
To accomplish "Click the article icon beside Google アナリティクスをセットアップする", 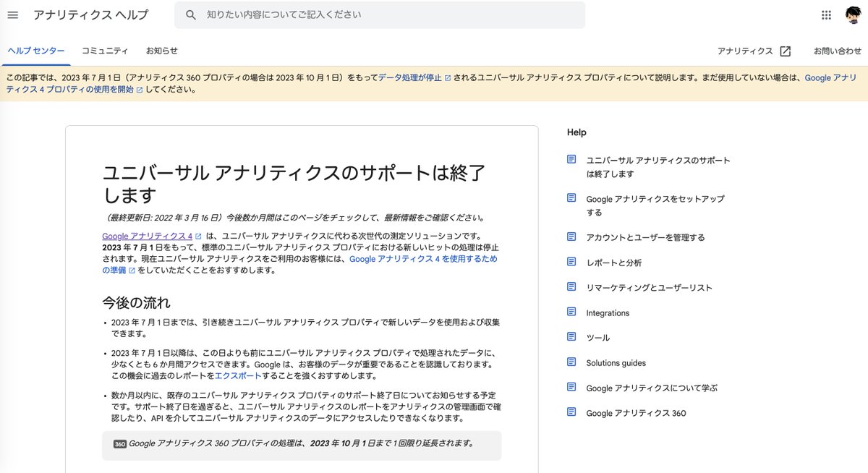I will tap(571, 198).
